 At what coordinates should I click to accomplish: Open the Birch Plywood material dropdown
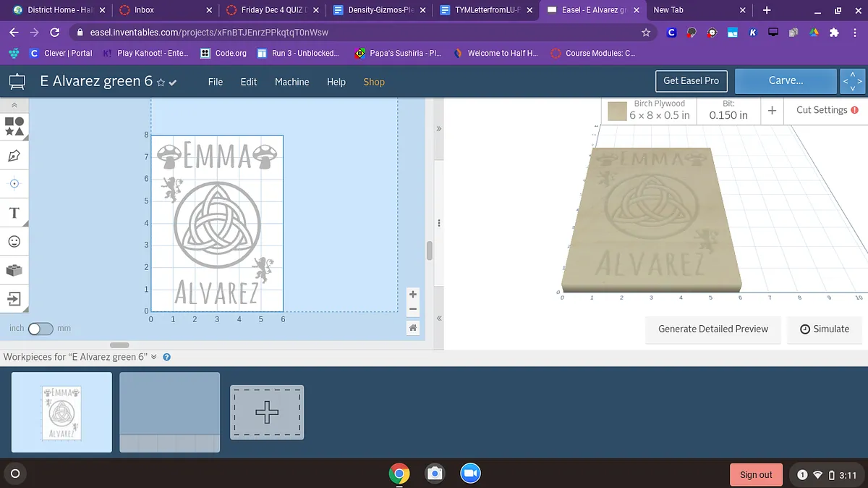tap(650, 110)
